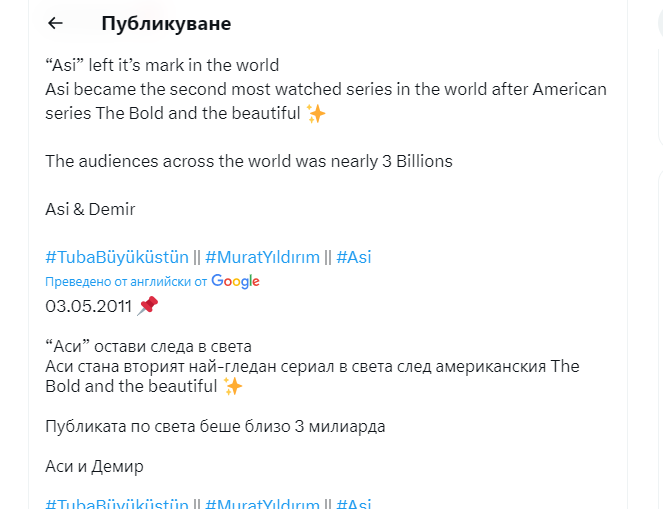Open the #TubaBüyüküstün hashtag in the original post

117,257
